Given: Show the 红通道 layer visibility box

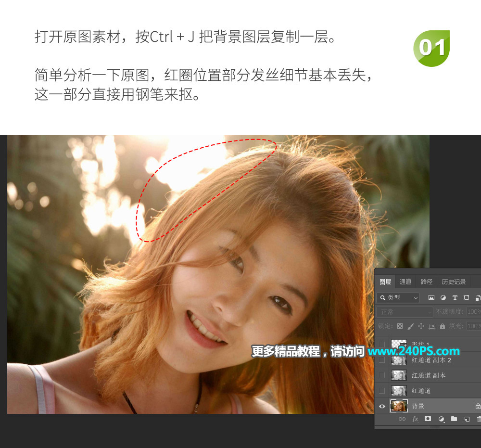Looking at the screenshot, I should click(x=382, y=391).
